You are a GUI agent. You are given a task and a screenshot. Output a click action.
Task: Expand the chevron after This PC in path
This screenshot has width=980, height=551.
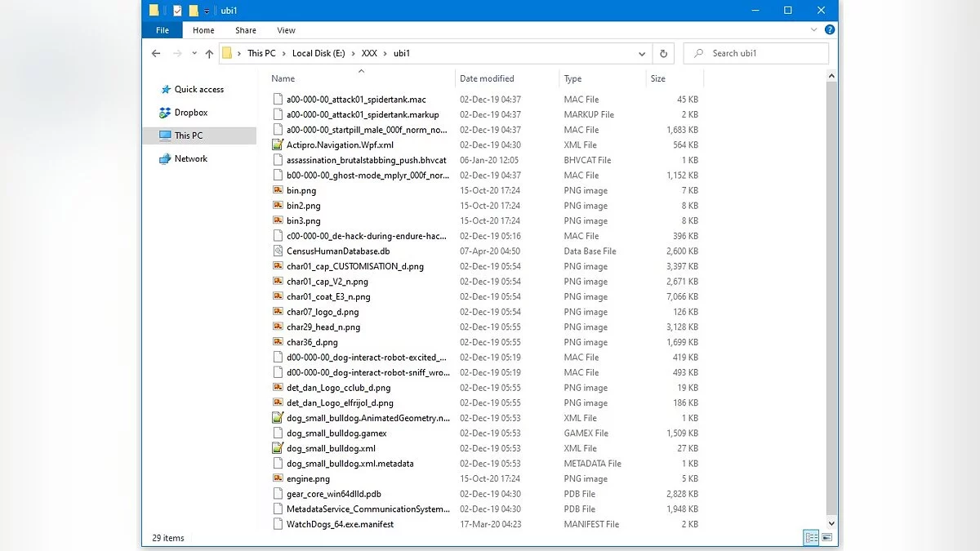click(x=284, y=54)
